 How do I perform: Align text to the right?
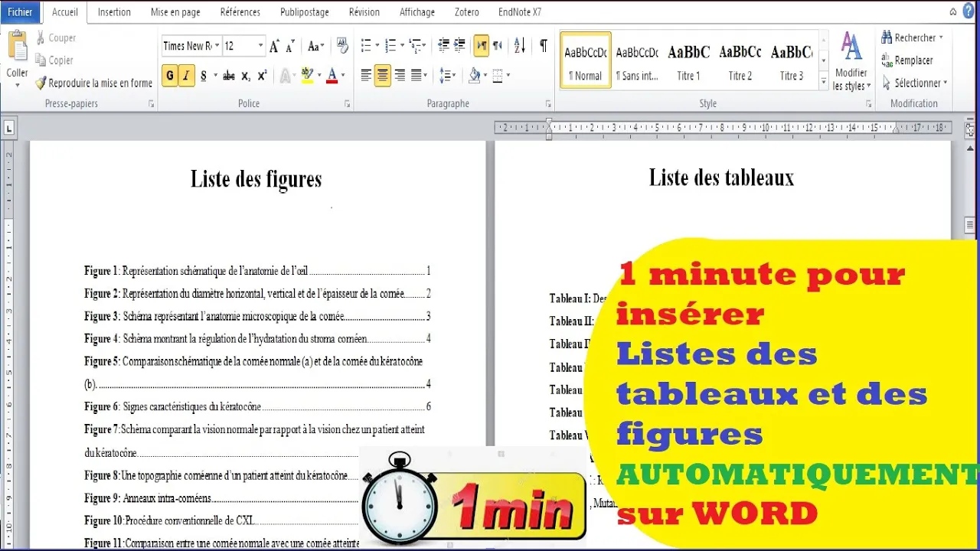400,75
